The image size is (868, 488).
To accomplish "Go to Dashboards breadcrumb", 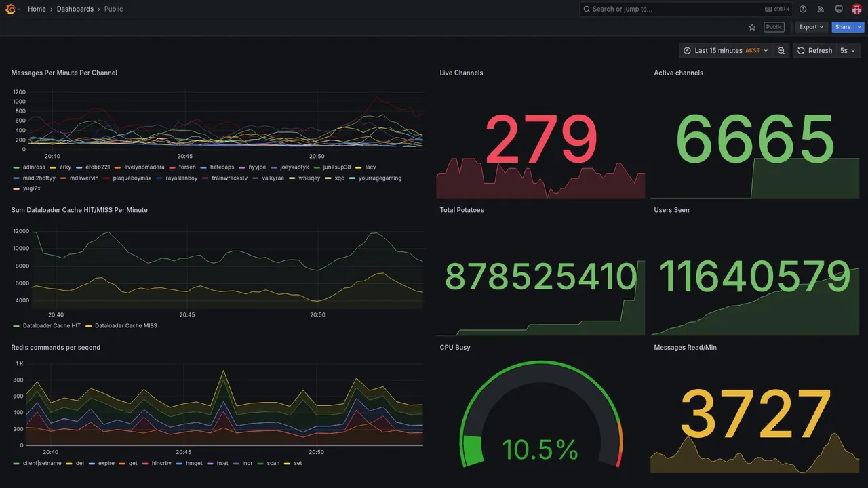I will click(x=75, y=9).
